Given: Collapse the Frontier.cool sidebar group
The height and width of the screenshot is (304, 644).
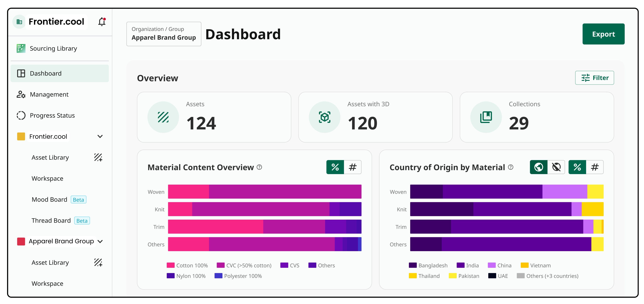Looking at the screenshot, I should pos(100,136).
